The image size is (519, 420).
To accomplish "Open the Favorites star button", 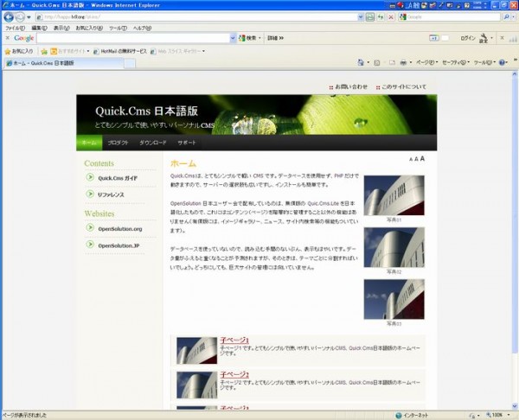I will pos(19,51).
